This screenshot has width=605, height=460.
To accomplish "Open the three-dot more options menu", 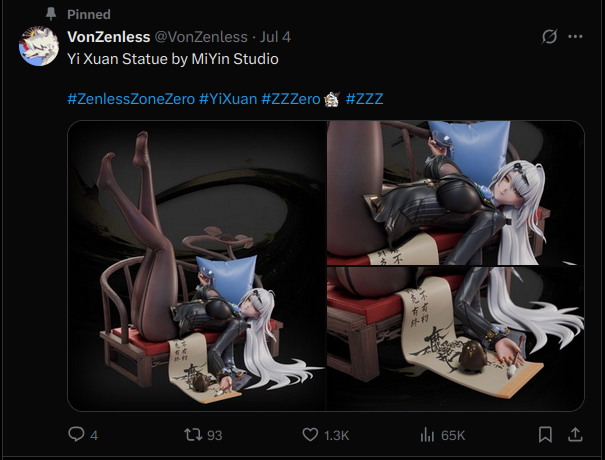I will click(575, 37).
